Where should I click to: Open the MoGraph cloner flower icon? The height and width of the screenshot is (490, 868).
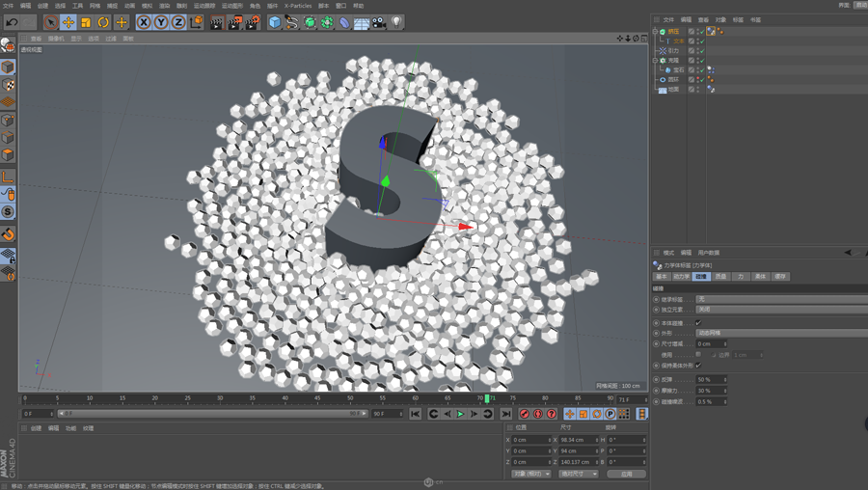tap(327, 23)
